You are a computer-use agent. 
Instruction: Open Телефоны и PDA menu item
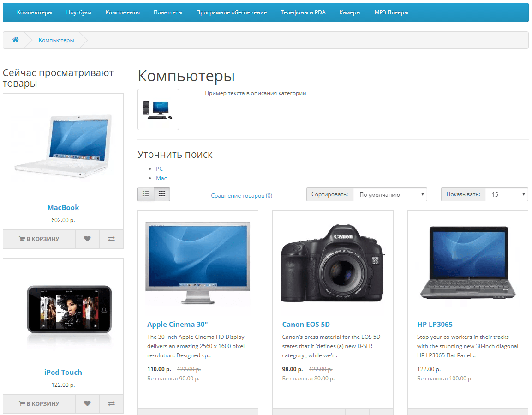(x=303, y=12)
